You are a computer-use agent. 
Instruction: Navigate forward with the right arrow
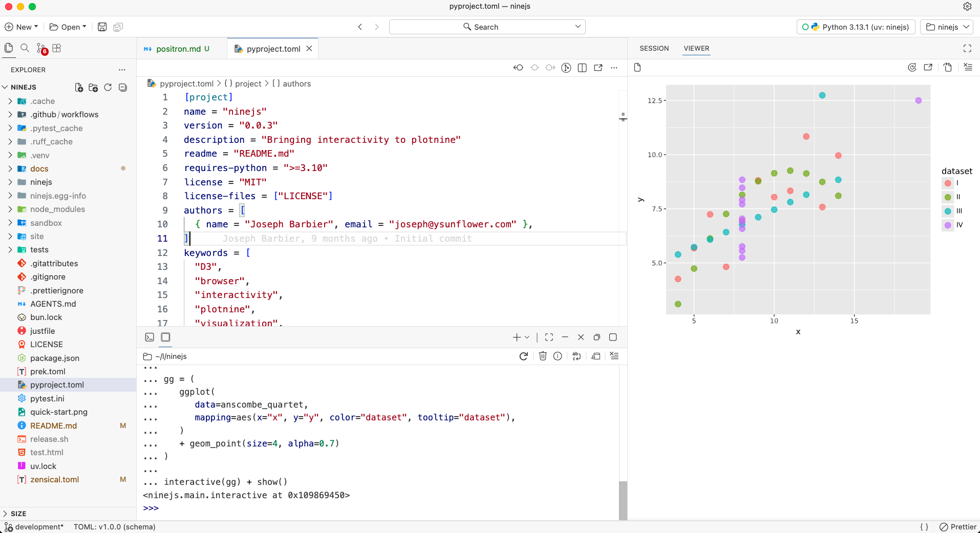[377, 27]
